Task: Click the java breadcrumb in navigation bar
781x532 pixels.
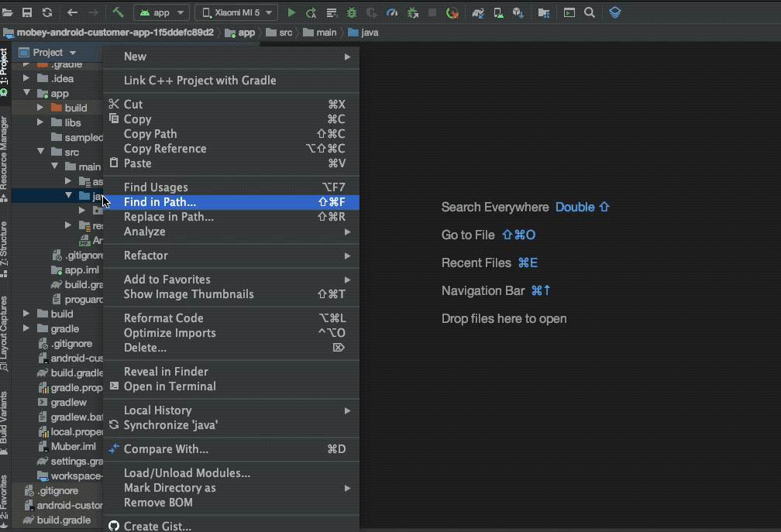Action: point(364,33)
